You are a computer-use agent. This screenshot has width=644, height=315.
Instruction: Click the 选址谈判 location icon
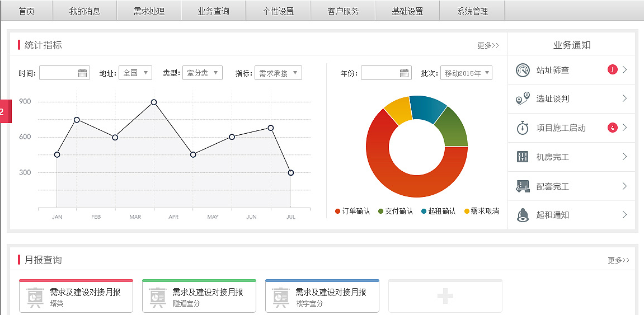(x=522, y=99)
